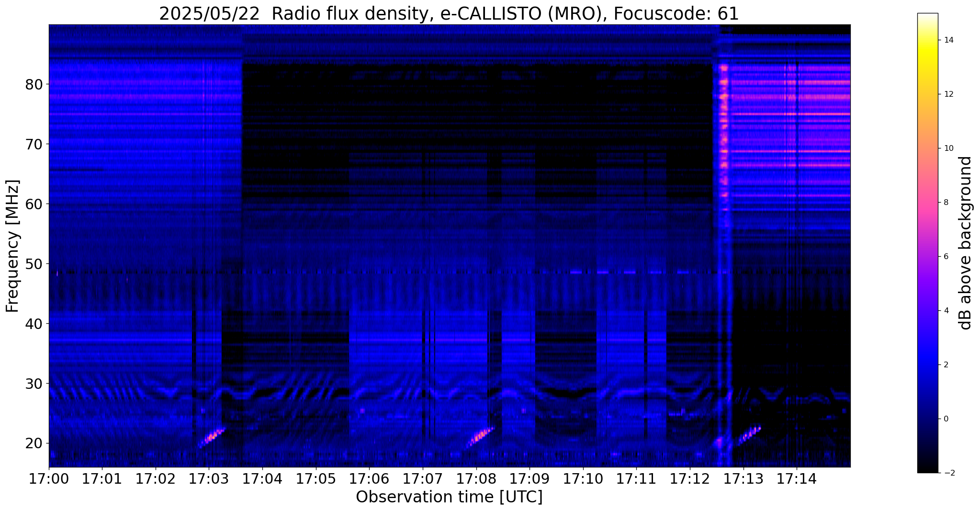Click the colorbar tick value 8

pyautogui.click(x=946, y=203)
